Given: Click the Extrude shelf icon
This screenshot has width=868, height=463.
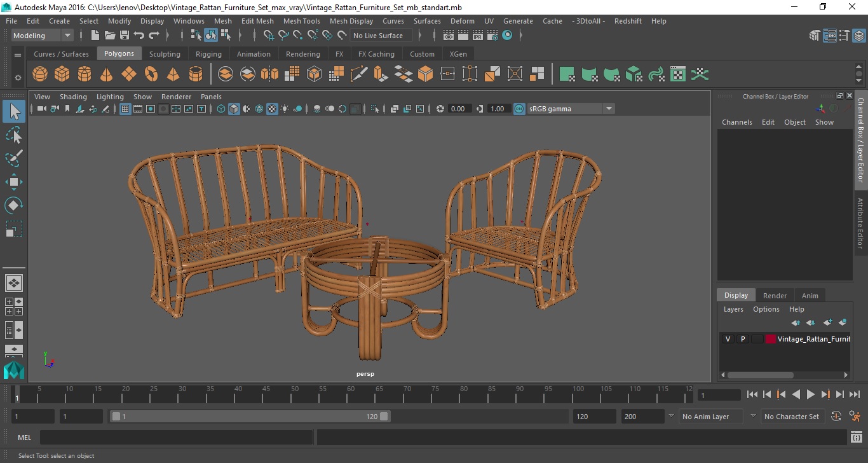Looking at the screenshot, I should coord(381,74).
